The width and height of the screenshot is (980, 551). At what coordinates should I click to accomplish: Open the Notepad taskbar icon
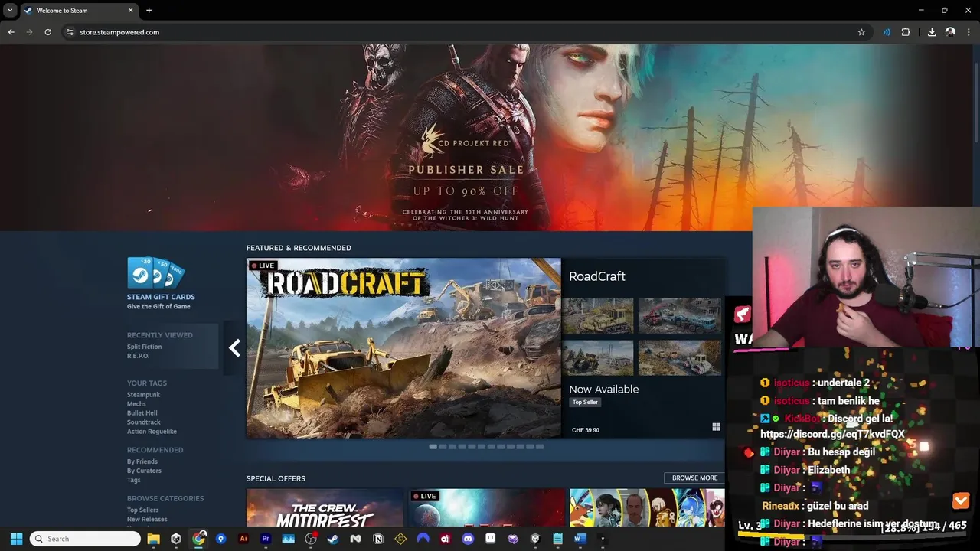(557, 539)
